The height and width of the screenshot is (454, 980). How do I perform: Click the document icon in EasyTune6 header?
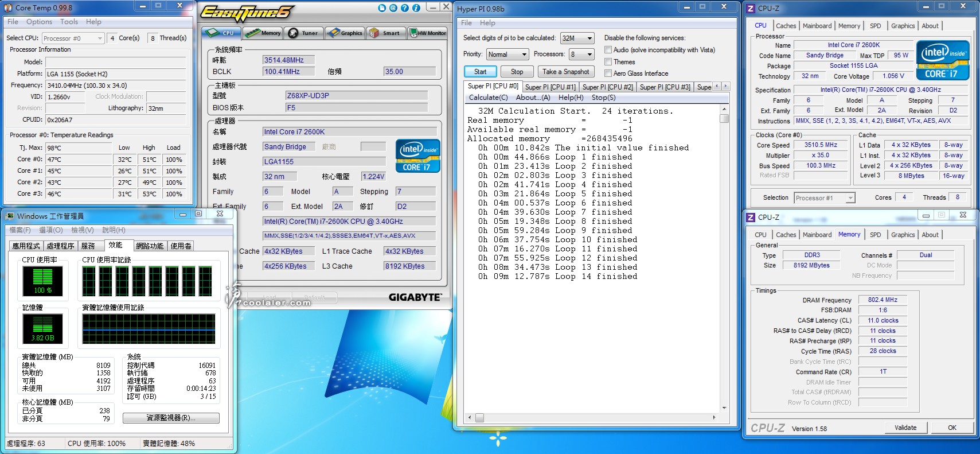point(382,8)
